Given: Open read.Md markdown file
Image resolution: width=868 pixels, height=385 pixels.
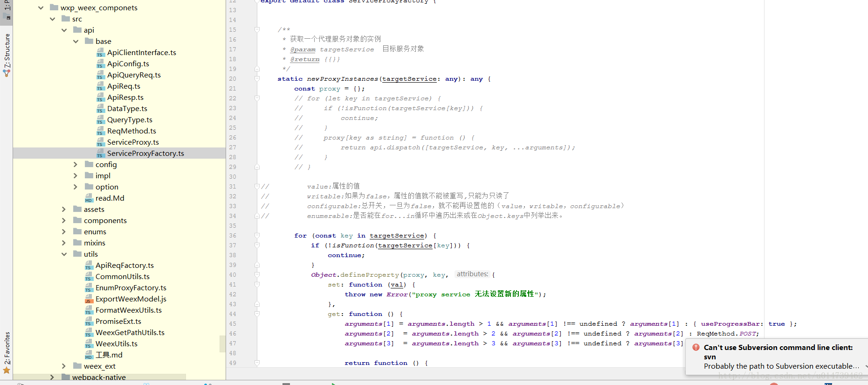Looking at the screenshot, I should [110, 198].
